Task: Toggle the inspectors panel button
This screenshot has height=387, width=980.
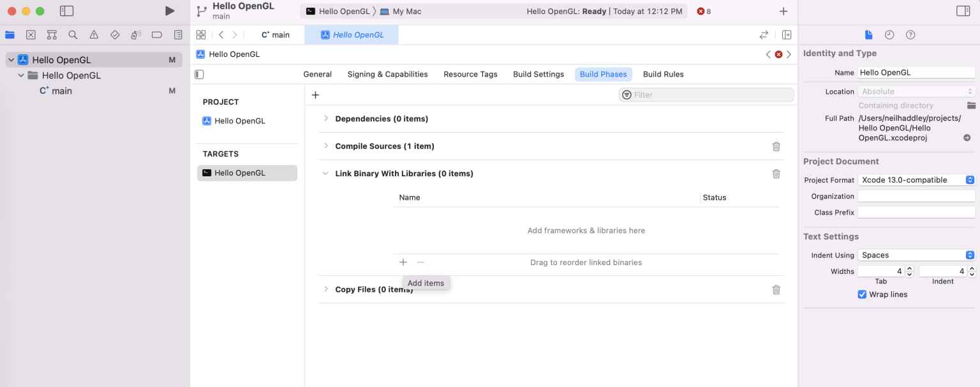Action: pos(963,11)
